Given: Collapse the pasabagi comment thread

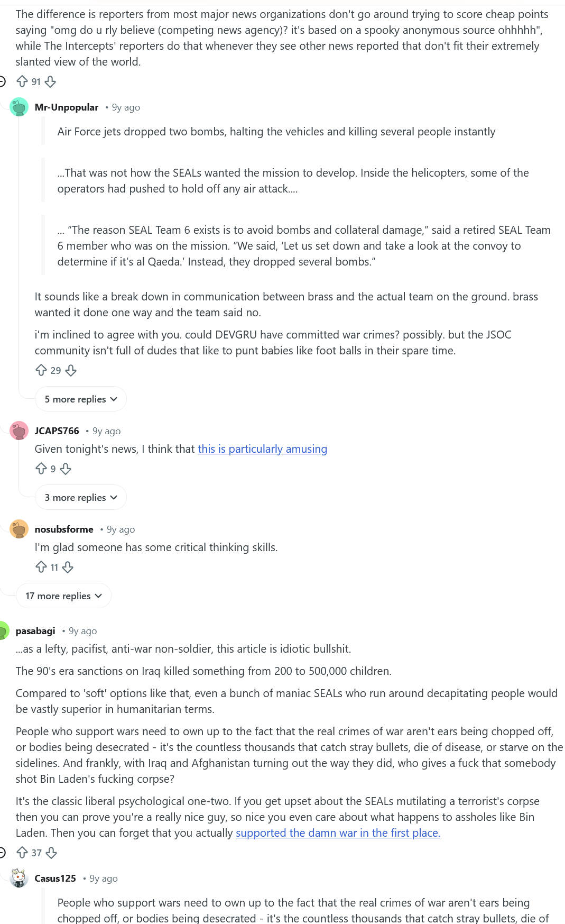Looking at the screenshot, I should pyautogui.click(x=2, y=853).
